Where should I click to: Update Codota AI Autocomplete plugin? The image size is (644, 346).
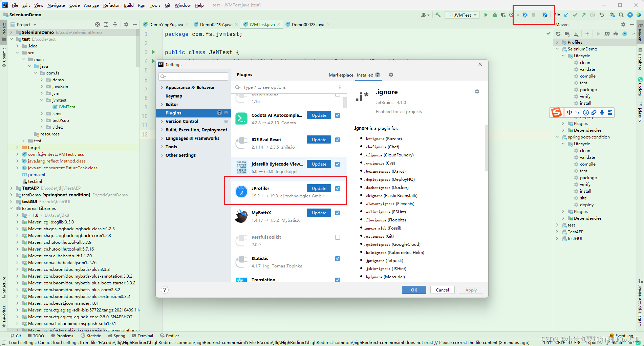click(x=319, y=115)
